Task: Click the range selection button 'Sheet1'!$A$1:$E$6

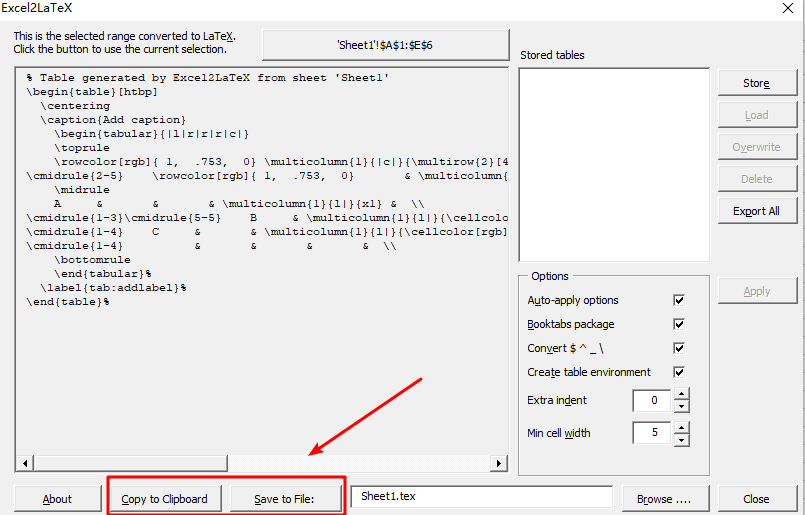Action: [385, 45]
